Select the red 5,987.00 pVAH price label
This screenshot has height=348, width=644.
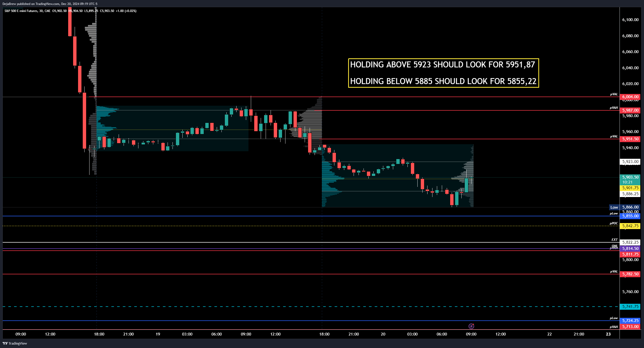coord(630,110)
